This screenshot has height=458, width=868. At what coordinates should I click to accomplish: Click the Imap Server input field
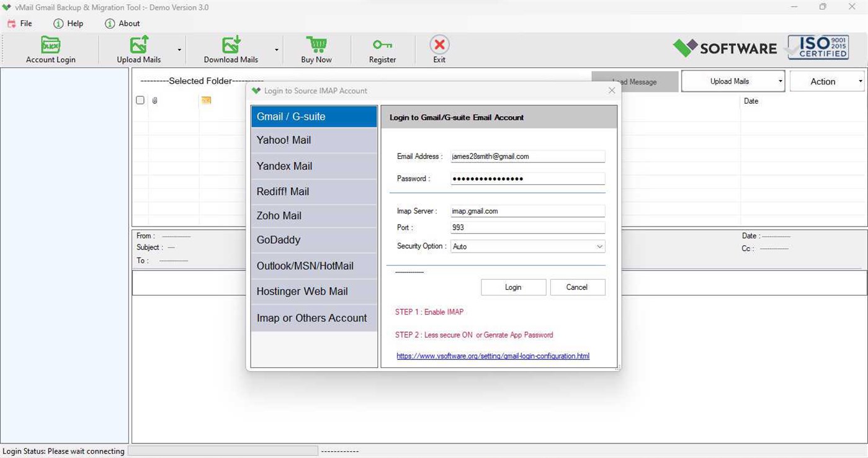pyautogui.click(x=528, y=211)
